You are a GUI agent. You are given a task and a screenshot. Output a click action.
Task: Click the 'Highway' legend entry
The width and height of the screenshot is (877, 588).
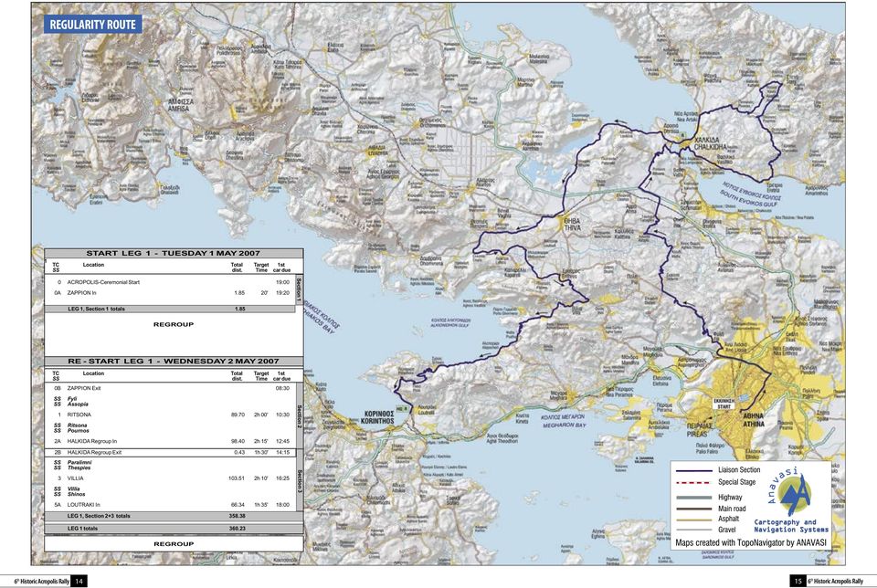pos(730,497)
